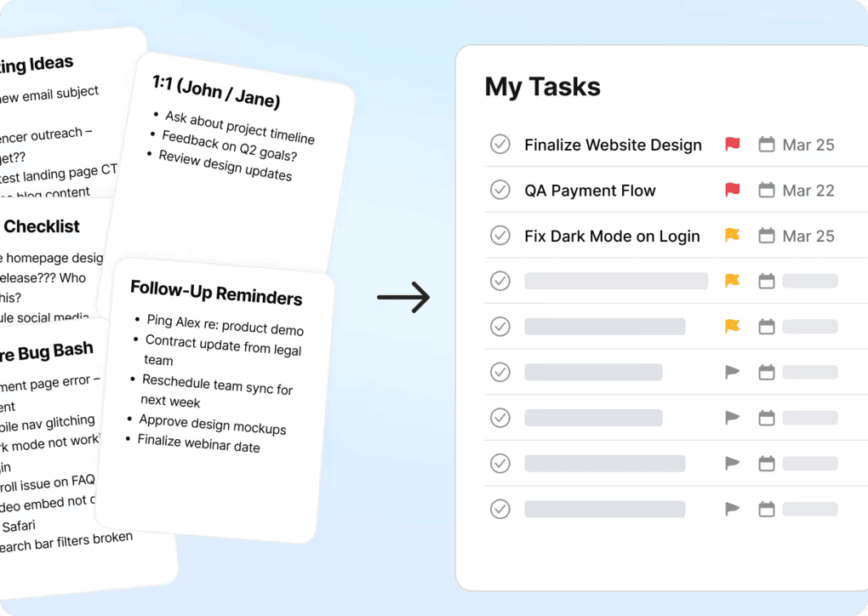The width and height of the screenshot is (868, 616).
Task: Open the Finalize Website Design task title
Action: pyautogui.click(x=613, y=145)
